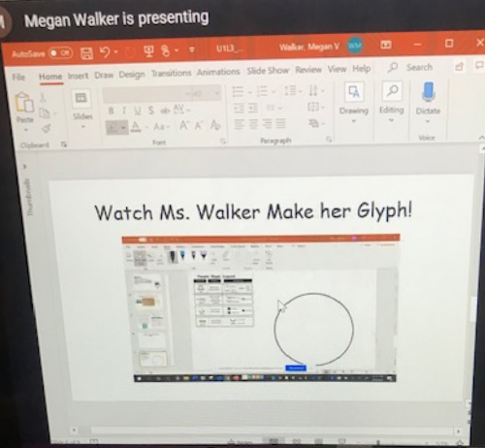The height and width of the screenshot is (448, 485).
Task: Toggle Strikethrough formatting
Action: tap(165, 111)
